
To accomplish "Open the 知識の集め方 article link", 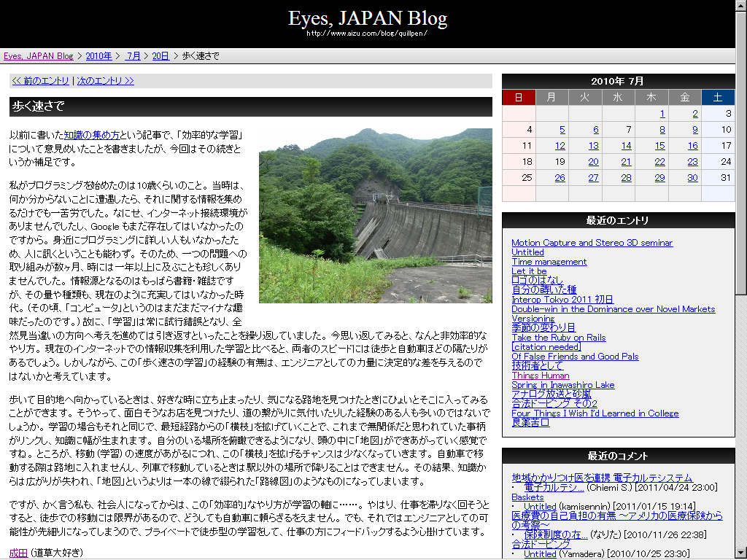I will 91,135.
